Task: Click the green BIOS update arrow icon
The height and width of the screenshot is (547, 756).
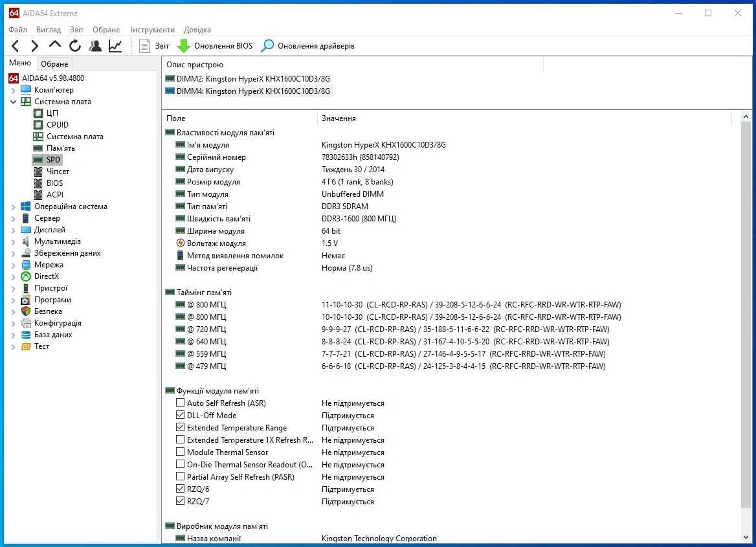Action: click(184, 46)
